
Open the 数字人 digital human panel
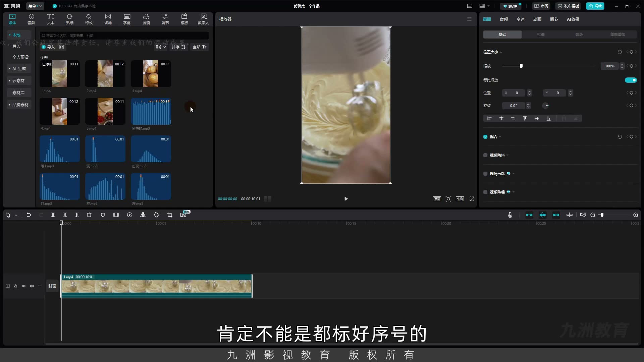point(203,19)
